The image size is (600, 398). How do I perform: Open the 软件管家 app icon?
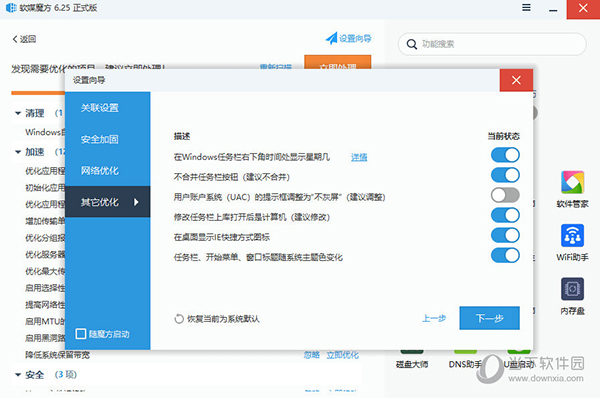[572, 183]
